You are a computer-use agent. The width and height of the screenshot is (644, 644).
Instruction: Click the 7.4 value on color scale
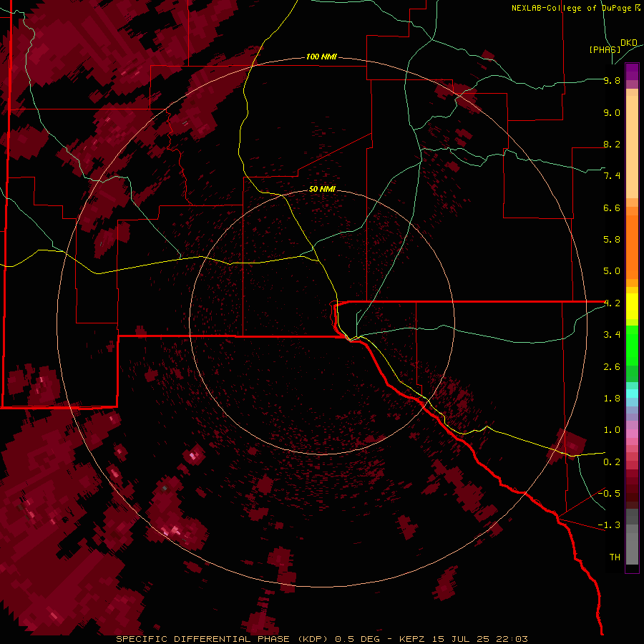[612, 176]
